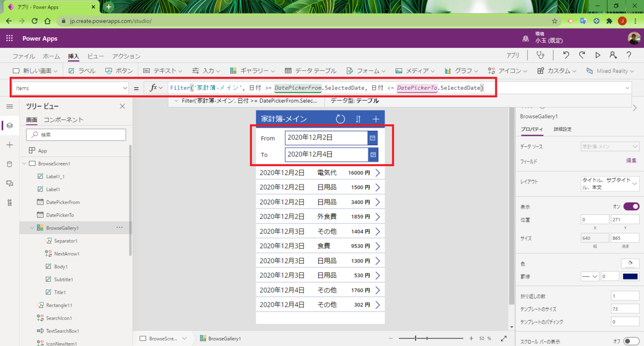Open the Help question mark icon
The width and height of the screenshot is (644, 346).
(628, 55)
